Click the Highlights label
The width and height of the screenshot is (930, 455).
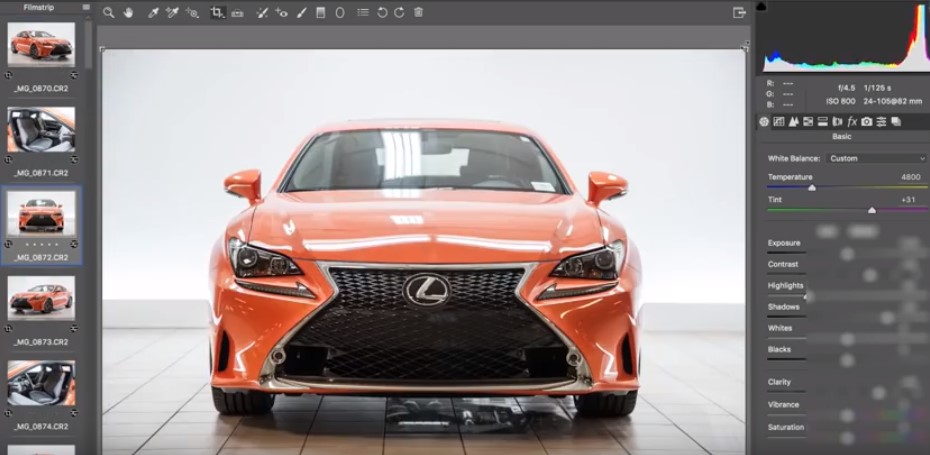click(x=785, y=285)
